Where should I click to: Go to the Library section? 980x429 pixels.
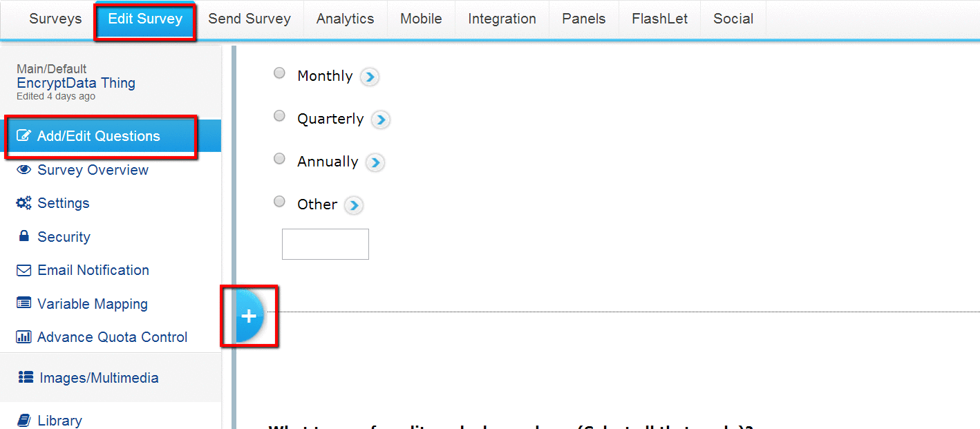59,420
